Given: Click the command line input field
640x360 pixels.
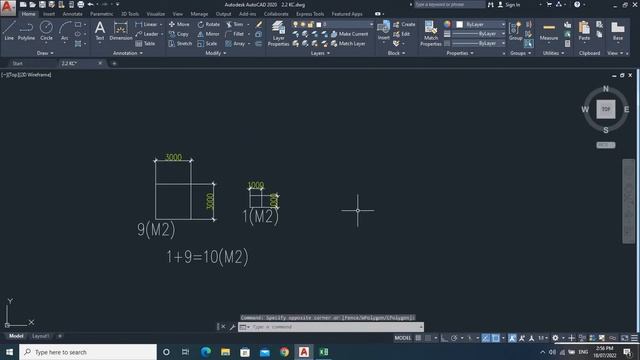Looking at the screenshot, I should coord(331,327).
